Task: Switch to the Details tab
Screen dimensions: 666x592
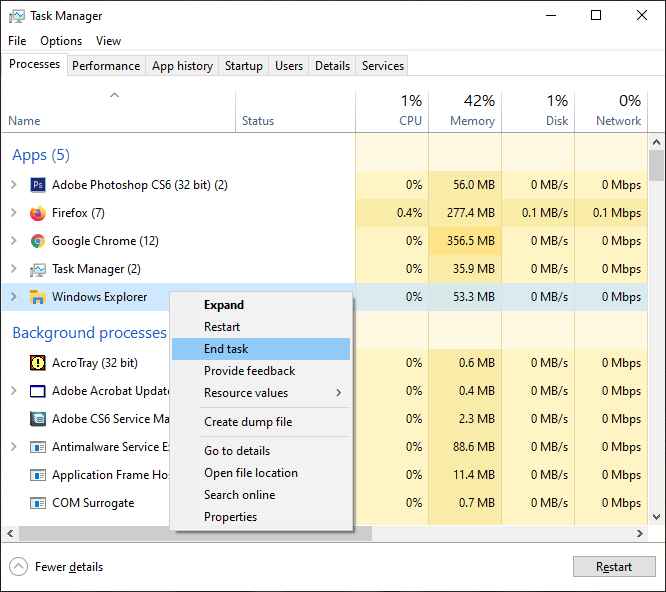Action: coord(333,66)
